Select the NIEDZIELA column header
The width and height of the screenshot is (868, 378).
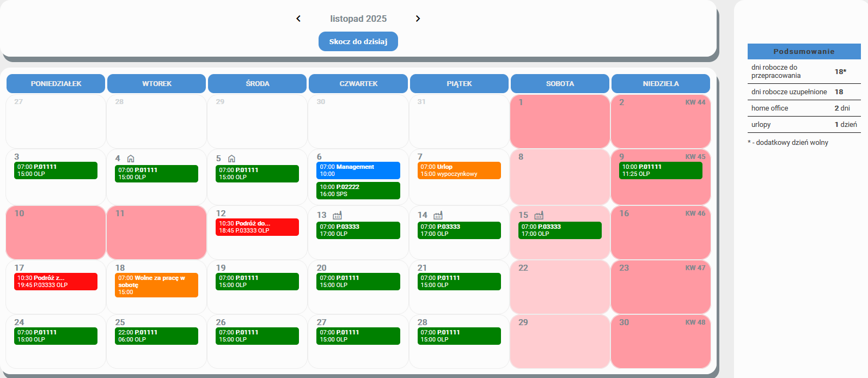tap(661, 84)
